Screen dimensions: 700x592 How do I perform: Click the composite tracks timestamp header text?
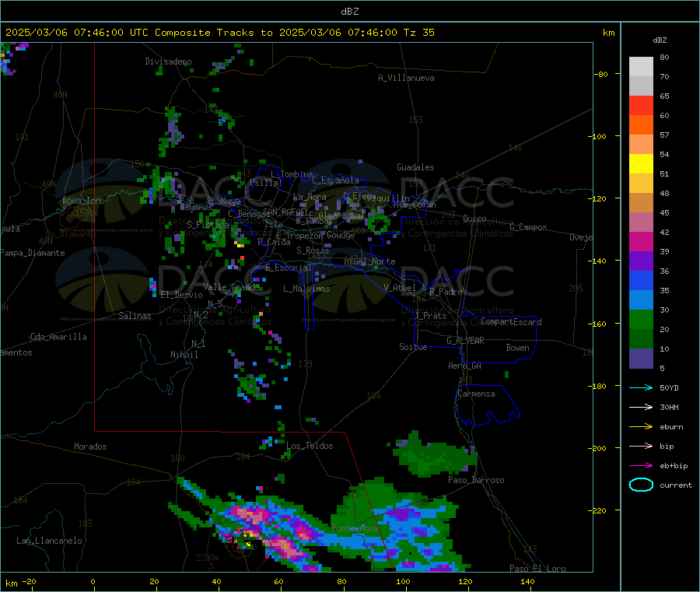[219, 33]
